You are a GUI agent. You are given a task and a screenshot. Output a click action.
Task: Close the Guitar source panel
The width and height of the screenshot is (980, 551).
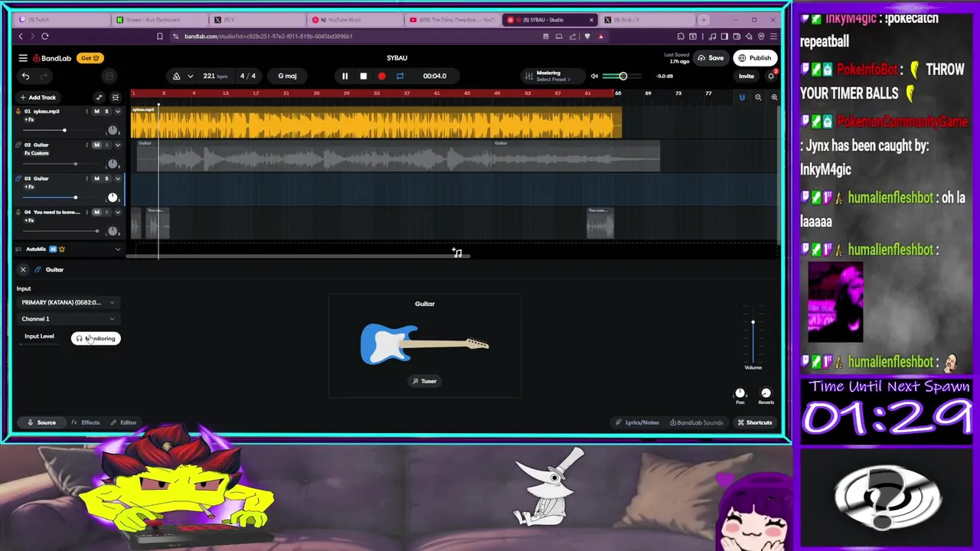23,269
